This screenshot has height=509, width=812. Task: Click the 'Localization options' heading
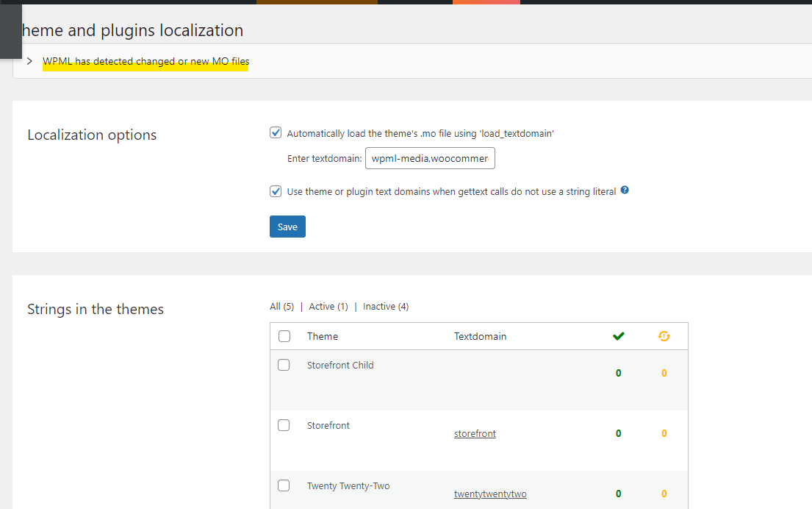pos(92,135)
